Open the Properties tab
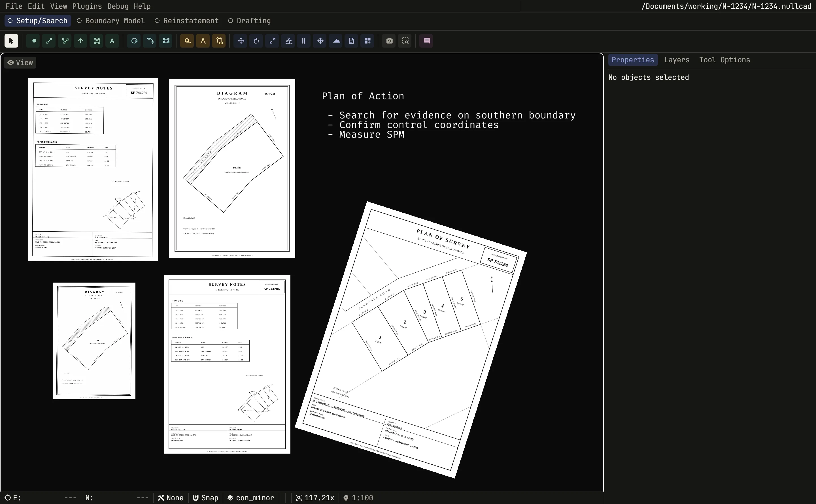This screenshot has width=816, height=504. click(633, 60)
